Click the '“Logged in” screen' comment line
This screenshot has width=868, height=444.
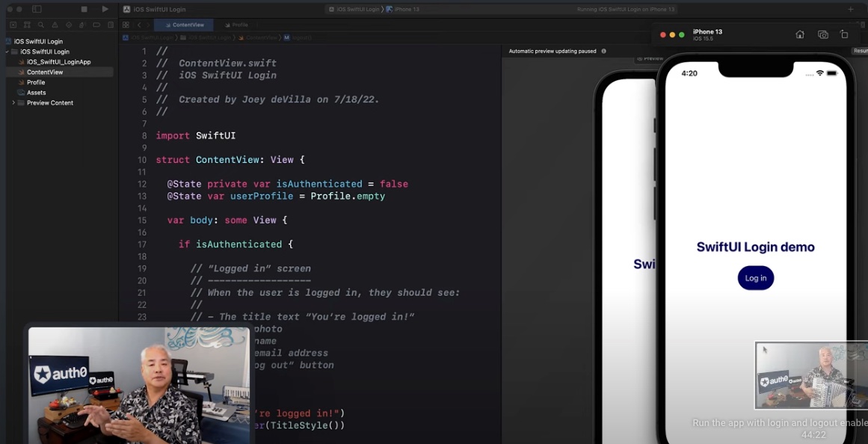pos(250,268)
